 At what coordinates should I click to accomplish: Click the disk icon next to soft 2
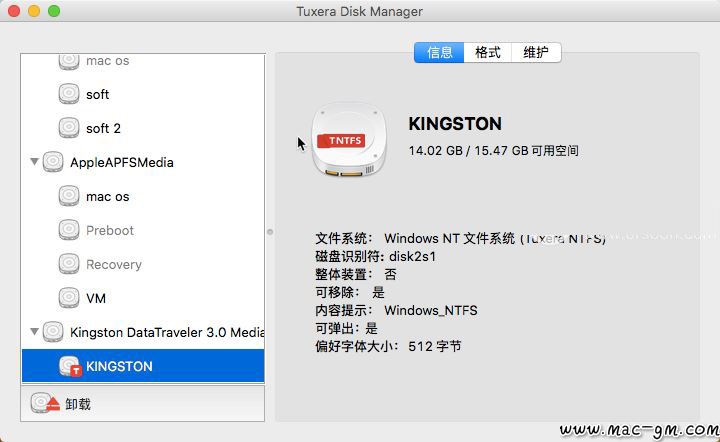tap(69, 128)
